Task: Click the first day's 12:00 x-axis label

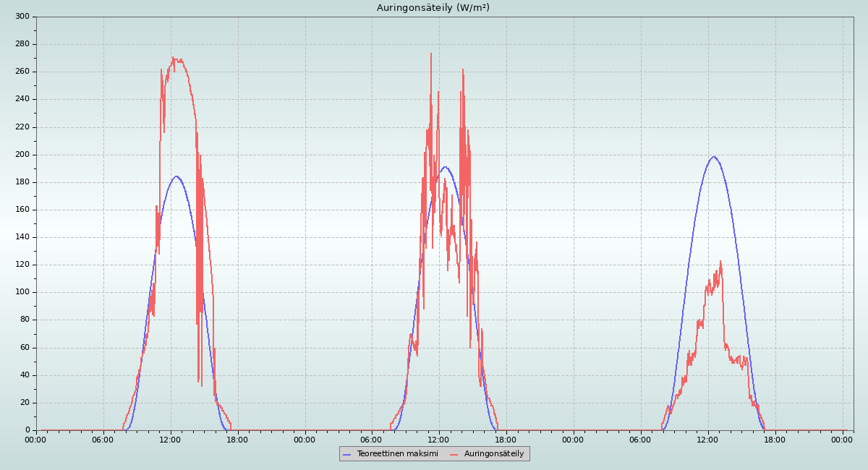Action: click(171, 440)
